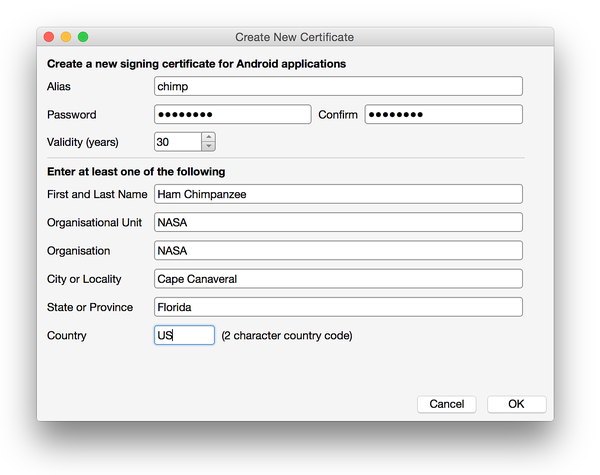Select the Organisation text field

[338, 251]
